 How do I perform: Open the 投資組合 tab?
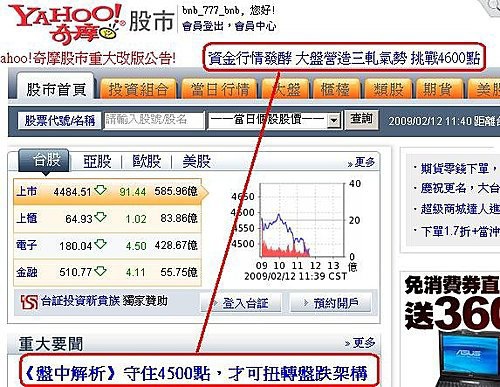tap(138, 89)
